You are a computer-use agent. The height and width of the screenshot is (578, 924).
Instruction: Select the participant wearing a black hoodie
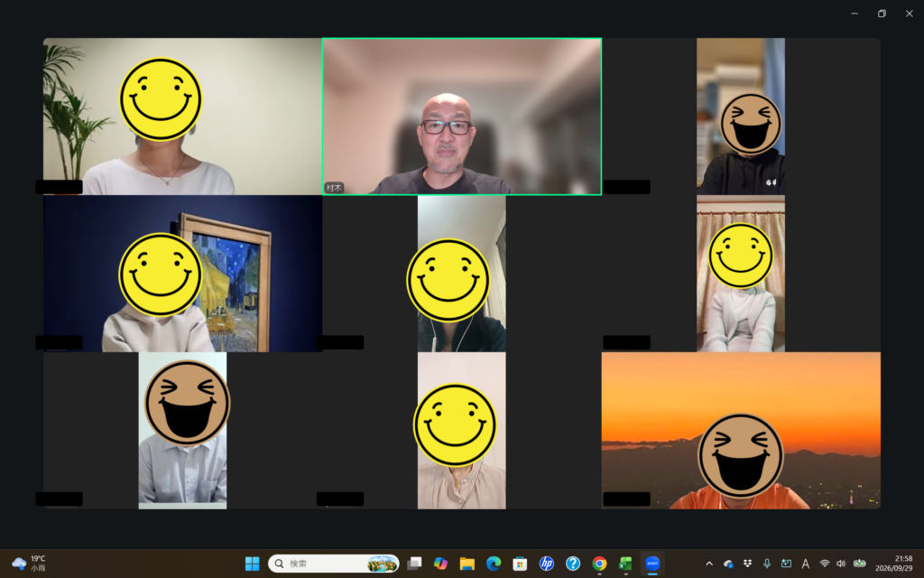(741, 117)
